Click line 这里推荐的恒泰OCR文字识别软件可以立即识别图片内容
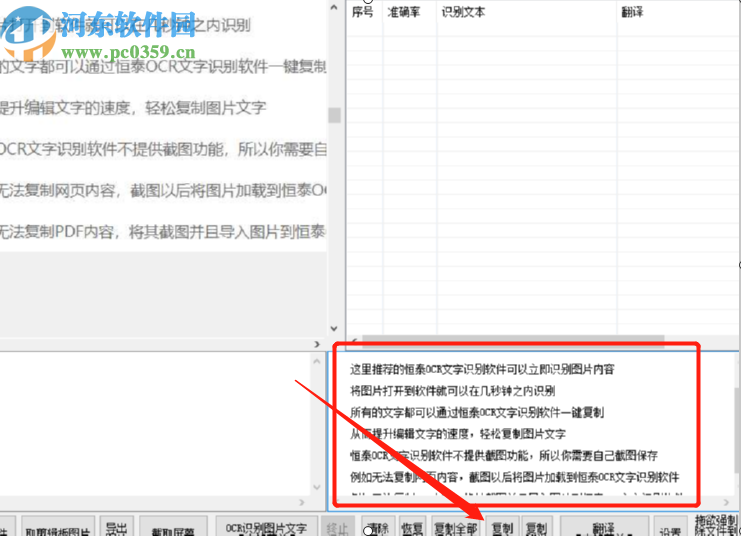This screenshot has width=741, height=536. pyautogui.click(x=482, y=369)
